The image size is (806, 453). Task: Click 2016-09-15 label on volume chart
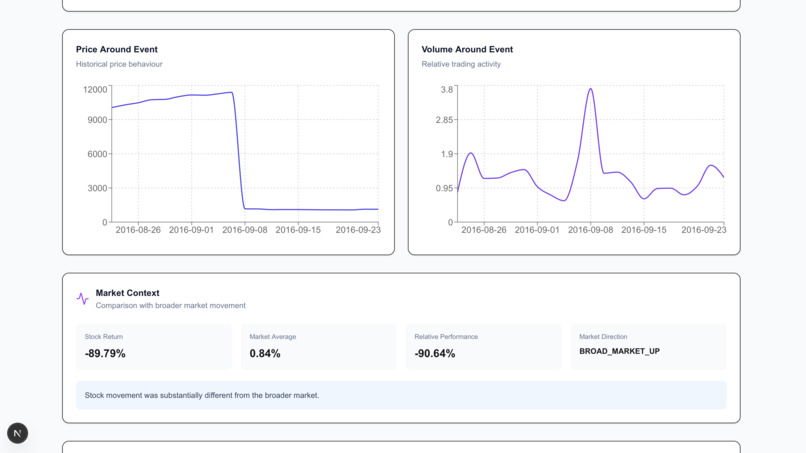pyautogui.click(x=644, y=230)
